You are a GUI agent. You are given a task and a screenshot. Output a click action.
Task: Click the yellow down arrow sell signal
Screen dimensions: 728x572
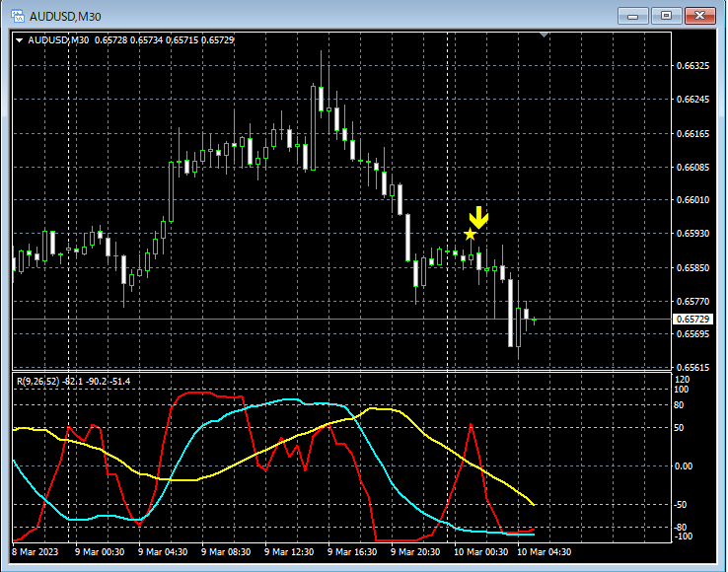coord(478,218)
